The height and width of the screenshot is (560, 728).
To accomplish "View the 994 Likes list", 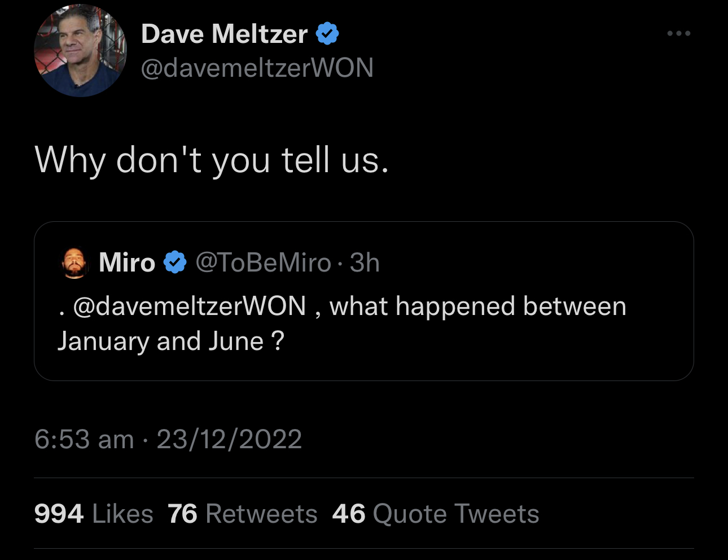I will [x=94, y=514].
